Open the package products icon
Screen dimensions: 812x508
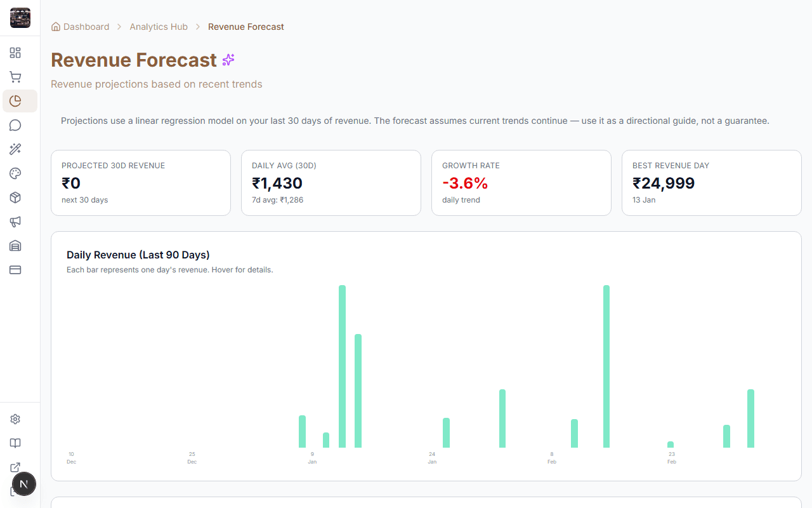coord(15,197)
